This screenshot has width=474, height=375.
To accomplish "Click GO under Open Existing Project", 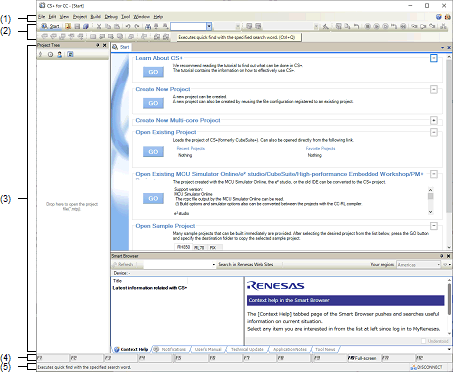I will [x=153, y=152].
